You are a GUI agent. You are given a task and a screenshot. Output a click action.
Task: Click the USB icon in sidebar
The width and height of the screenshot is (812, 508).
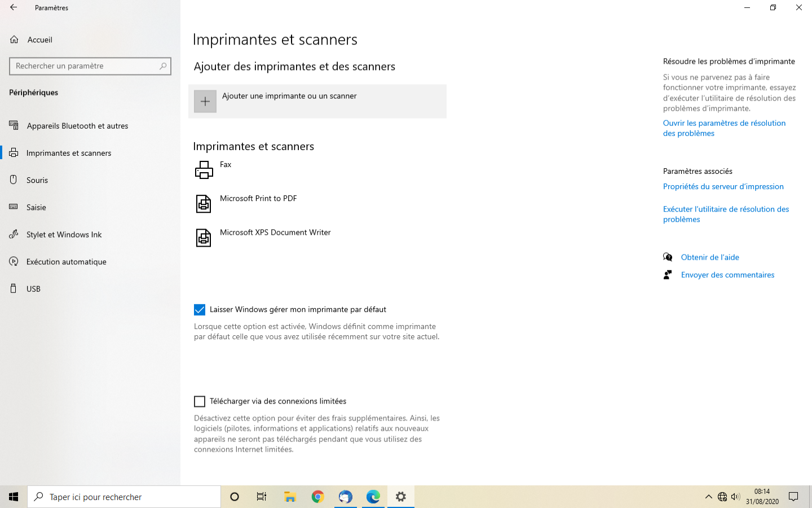point(14,288)
